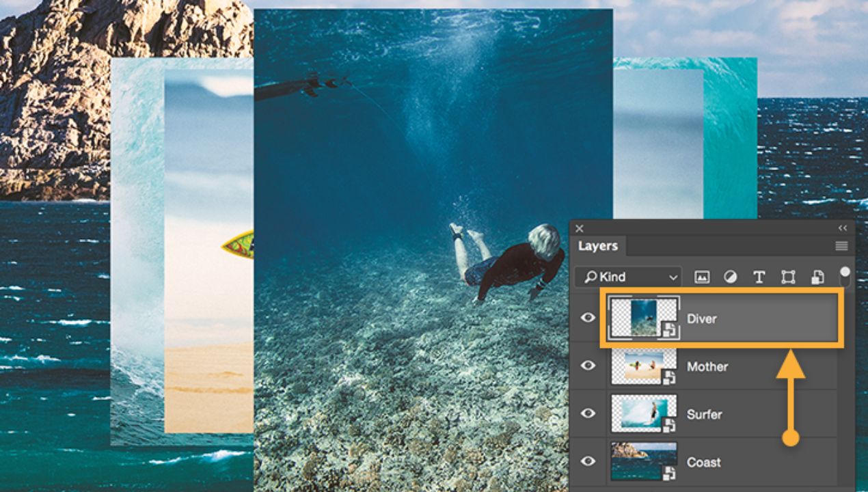The image size is (868, 492).
Task: Hide the Diver layer
Action: click(x=588, y=318)
